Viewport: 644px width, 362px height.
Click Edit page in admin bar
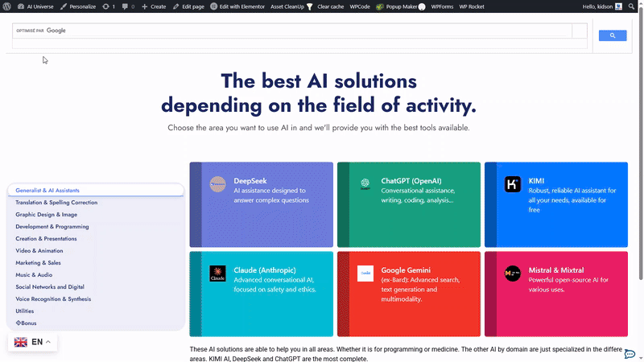point(188,6)
